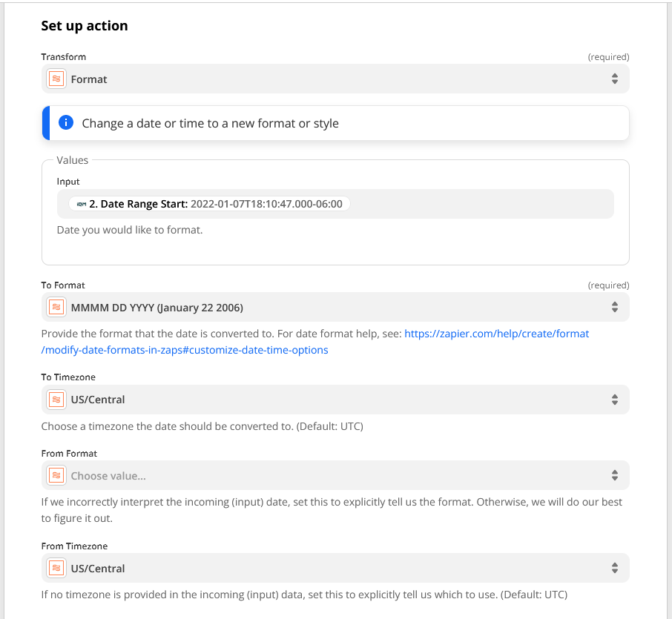Open the Zapier date format help link

496,334
